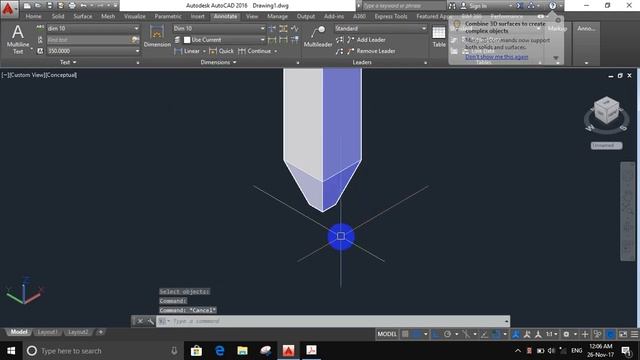Click 'Don't show me this again' link

[497, 57]
